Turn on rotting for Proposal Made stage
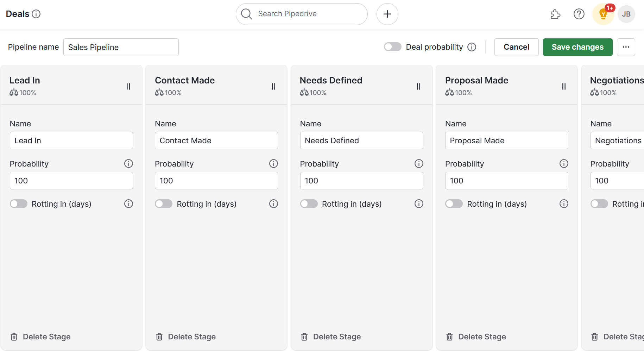Viewport: 644px width, 351px height. (454, 203)
